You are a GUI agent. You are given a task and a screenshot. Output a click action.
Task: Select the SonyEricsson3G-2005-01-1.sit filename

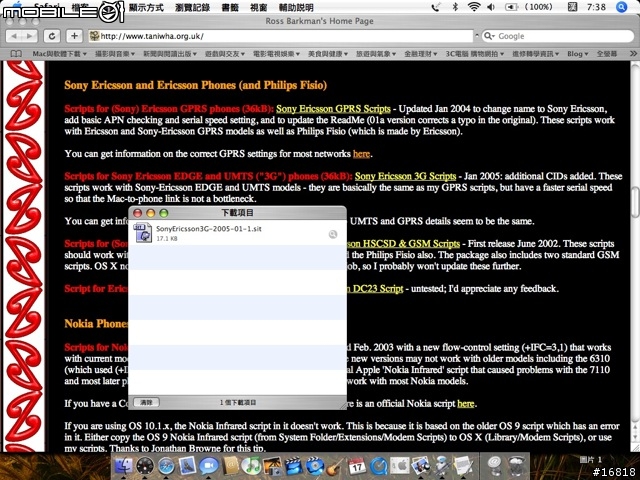209,229
